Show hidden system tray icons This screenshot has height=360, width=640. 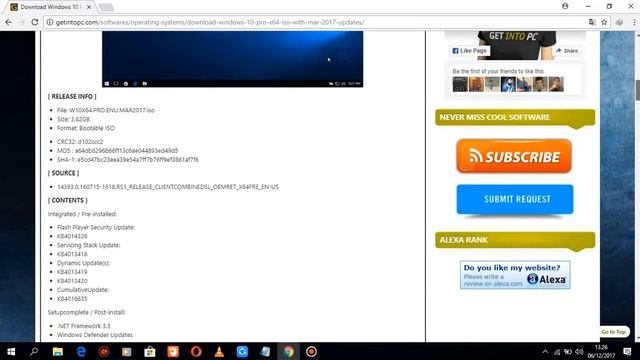pos(545,351)
